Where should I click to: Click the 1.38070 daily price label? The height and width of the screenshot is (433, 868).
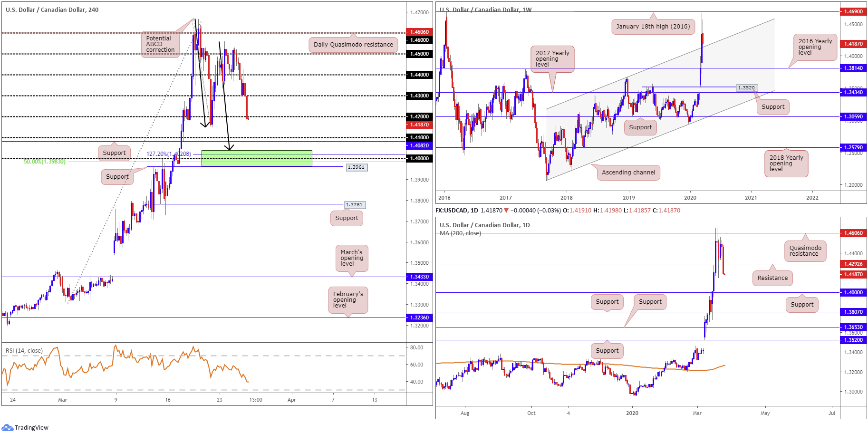click(853, 312)
